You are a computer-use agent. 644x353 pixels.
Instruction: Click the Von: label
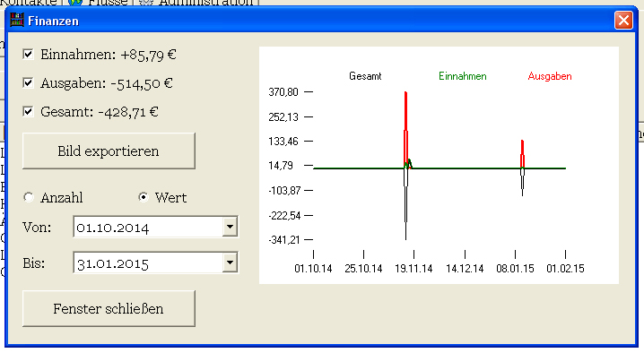(37, 227)
